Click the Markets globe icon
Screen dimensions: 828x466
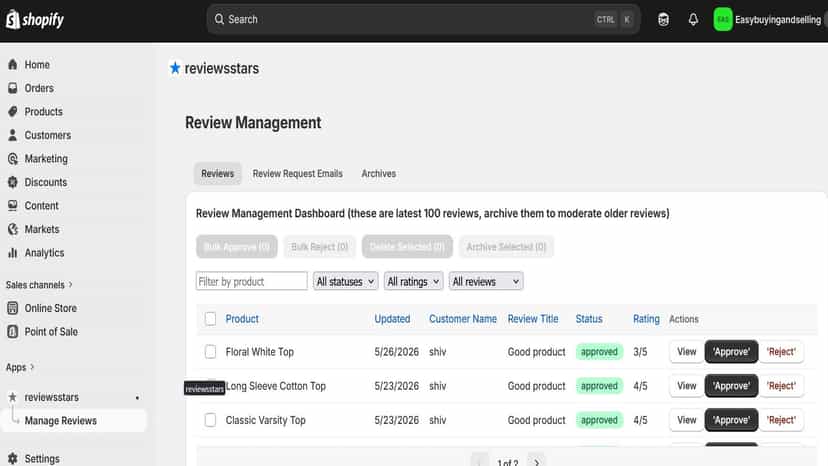13,229
